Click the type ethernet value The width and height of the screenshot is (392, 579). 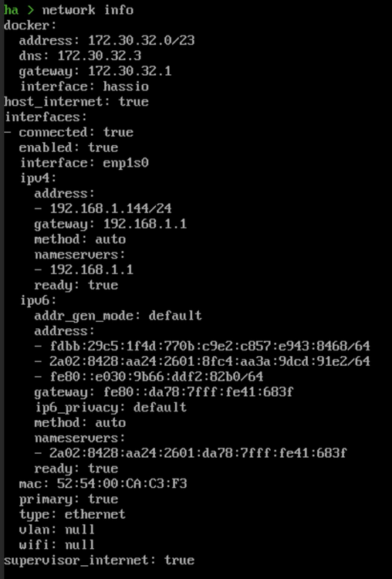coord(96,514)
